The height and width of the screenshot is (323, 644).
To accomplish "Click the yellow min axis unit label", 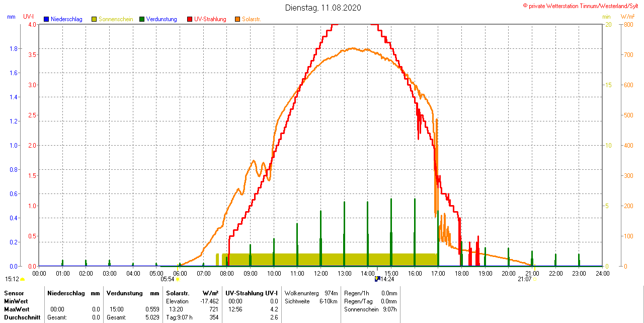I will (x=607, y=17).
